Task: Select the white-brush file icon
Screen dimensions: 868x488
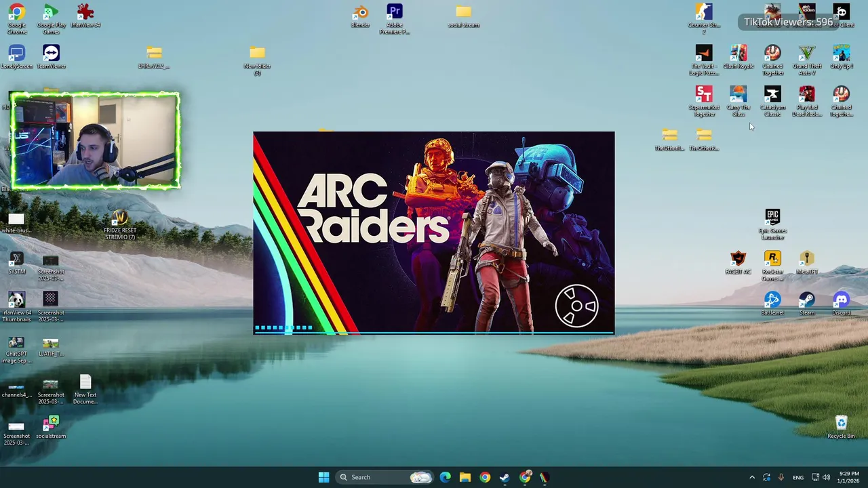Action: tap(17, 222)
